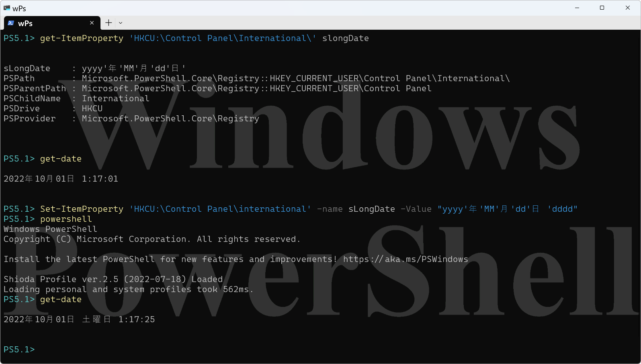Close the wPs tab
The width and height of the screenshot is (641, 364).
tap(92, 23)
